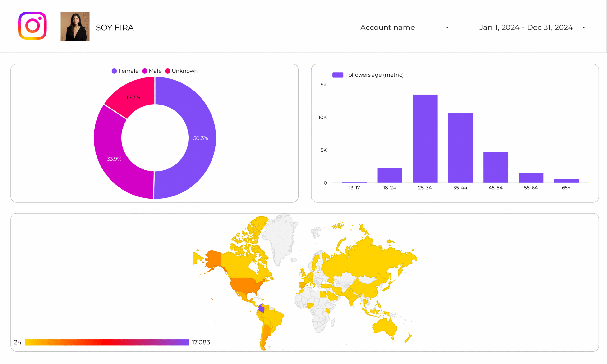Click the 35-44 age bar
The height and width of the screenshot is (364, 607).
[x=460, y=148]
